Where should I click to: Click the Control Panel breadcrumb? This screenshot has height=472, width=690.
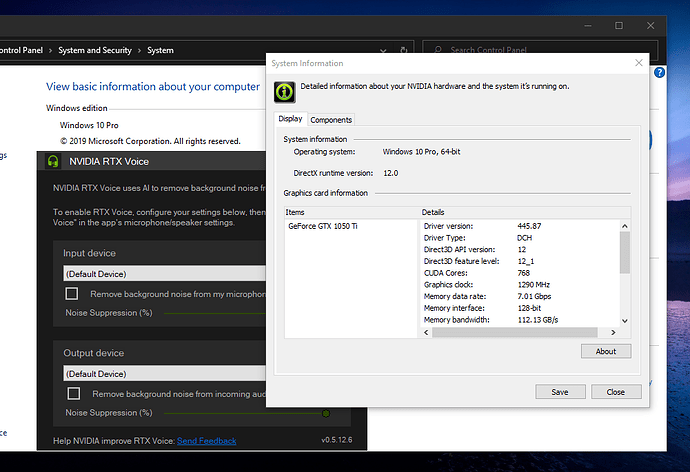21,50
